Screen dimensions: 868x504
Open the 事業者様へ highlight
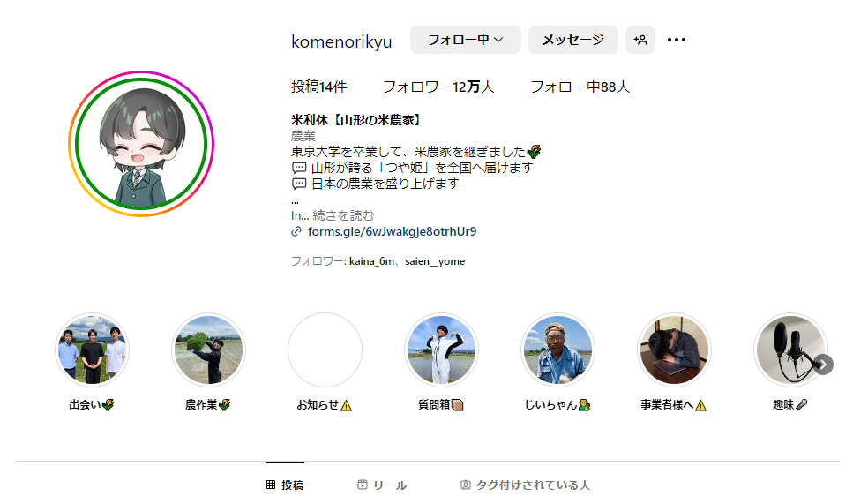(x=674, y=350)
